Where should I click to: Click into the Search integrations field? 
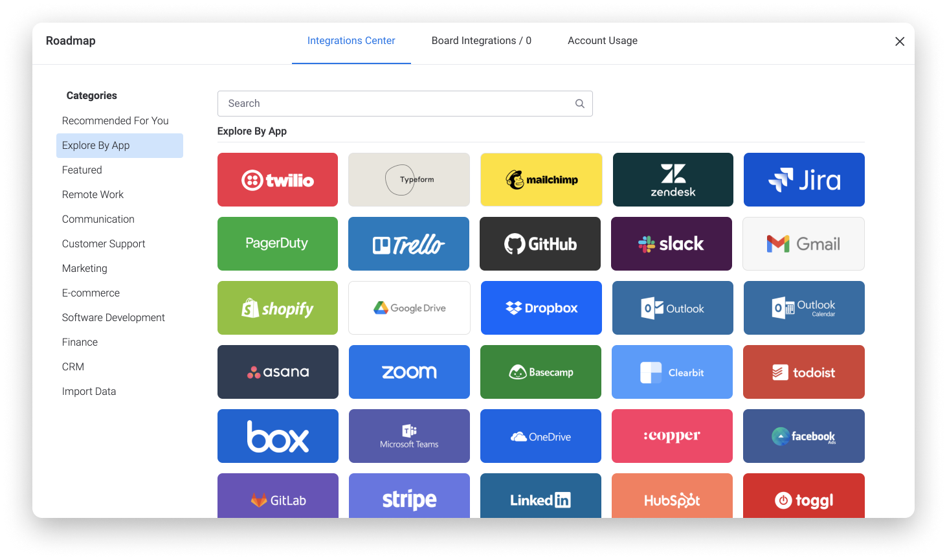[x=405, y=104]
